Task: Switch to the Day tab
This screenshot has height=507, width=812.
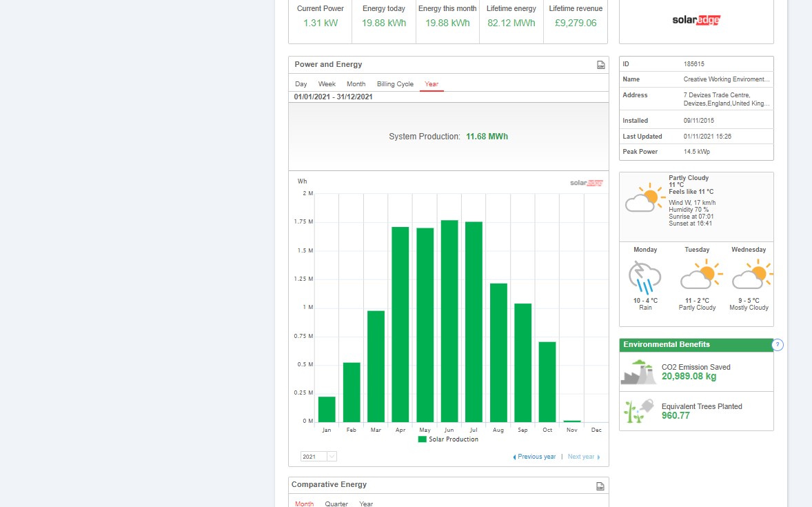Action: tap(301, 84)
